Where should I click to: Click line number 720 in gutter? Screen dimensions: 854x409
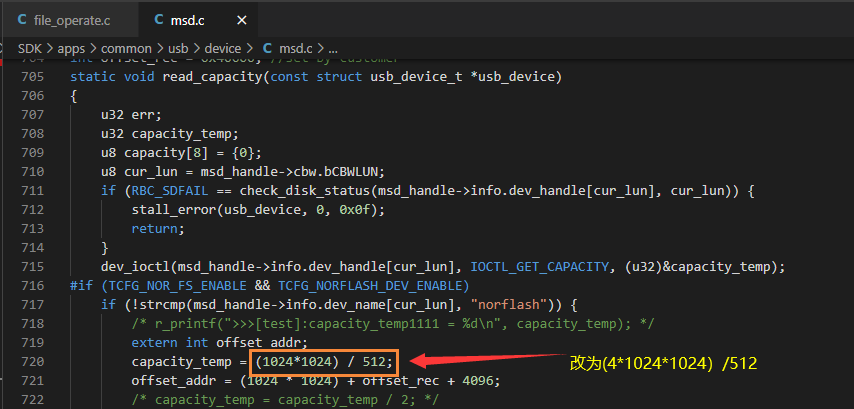(32, 362)
